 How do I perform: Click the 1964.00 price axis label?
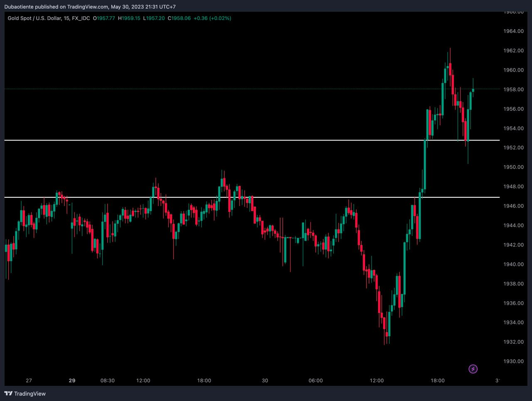pyautogui.click(x=513, y=31)
